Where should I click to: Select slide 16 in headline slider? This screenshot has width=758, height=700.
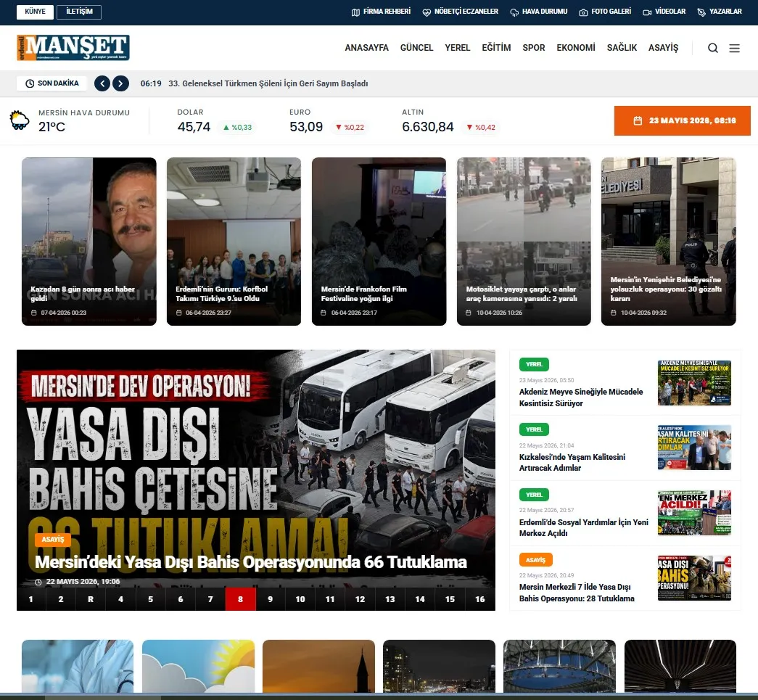tap(480, 599)
